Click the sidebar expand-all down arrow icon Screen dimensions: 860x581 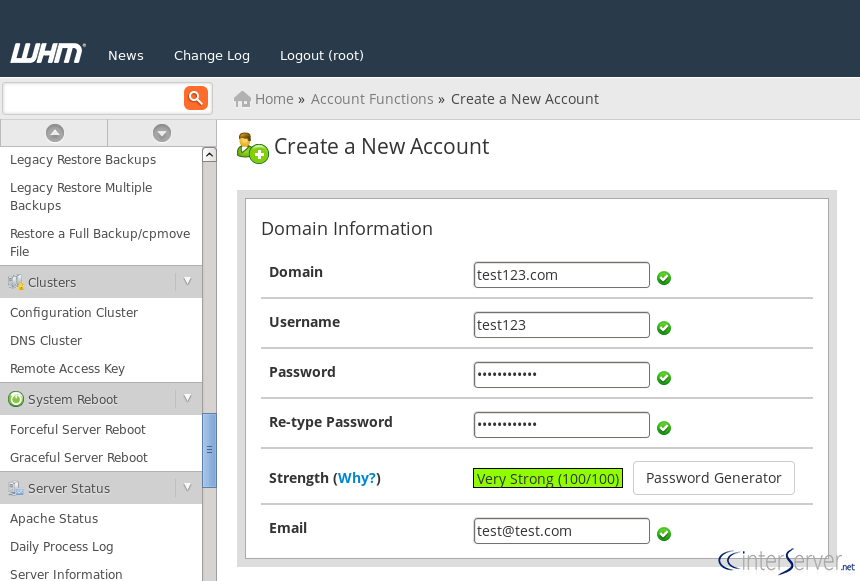(x=162, y=133)
